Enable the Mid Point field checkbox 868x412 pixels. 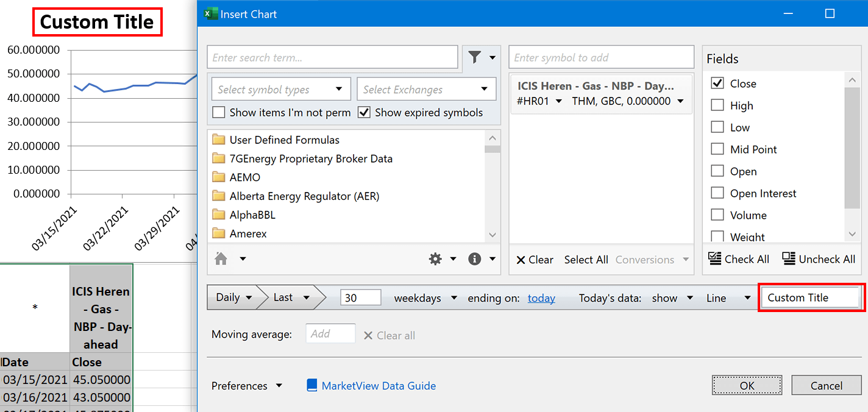click(x=717, y=149)
